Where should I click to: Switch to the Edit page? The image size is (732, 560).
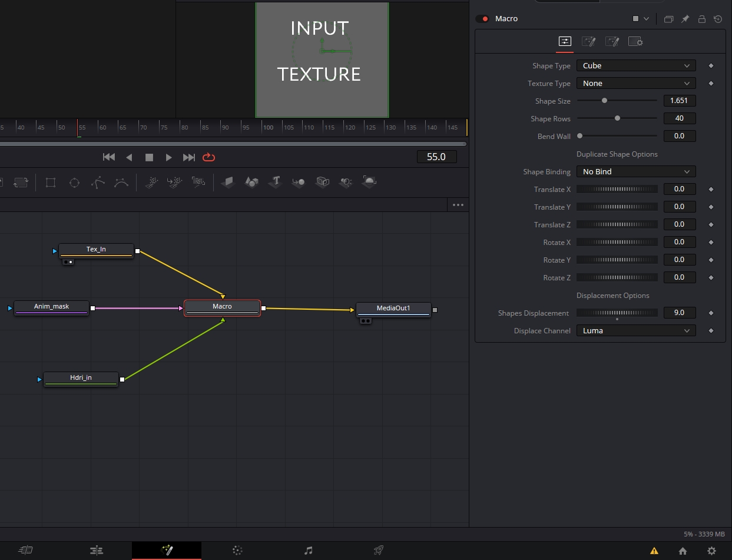click(x=96, y=551)
